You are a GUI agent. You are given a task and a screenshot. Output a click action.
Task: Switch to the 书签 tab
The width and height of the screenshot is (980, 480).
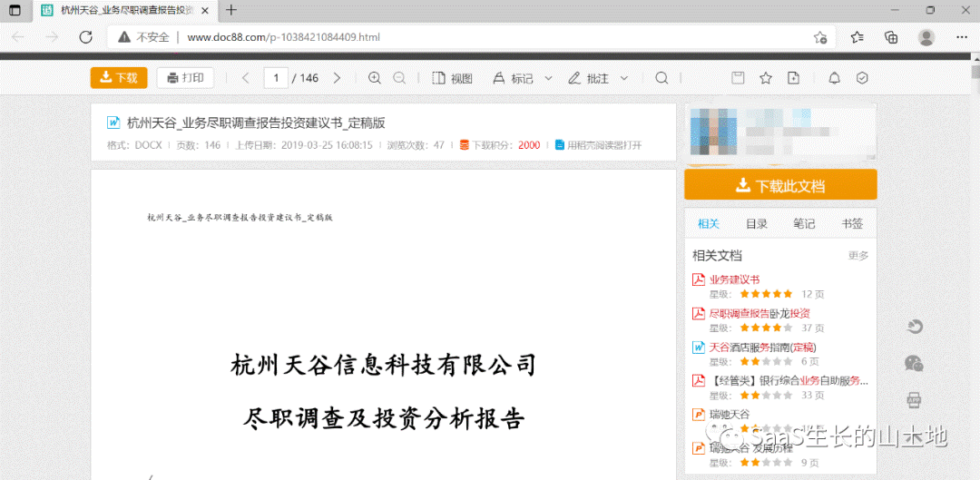[x=852, y=224]
